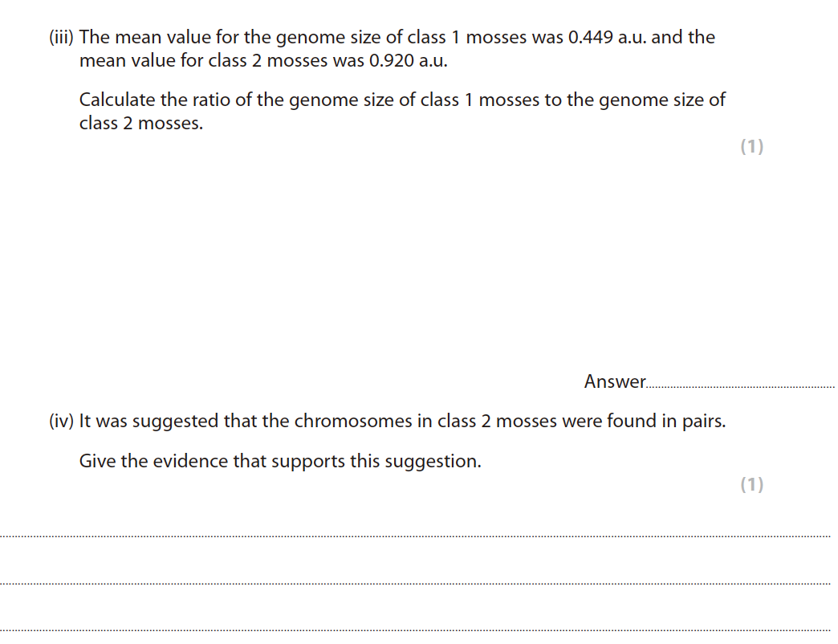
Task: Click the (1) mark indicator for part (iii)
Action: [751, 146]
